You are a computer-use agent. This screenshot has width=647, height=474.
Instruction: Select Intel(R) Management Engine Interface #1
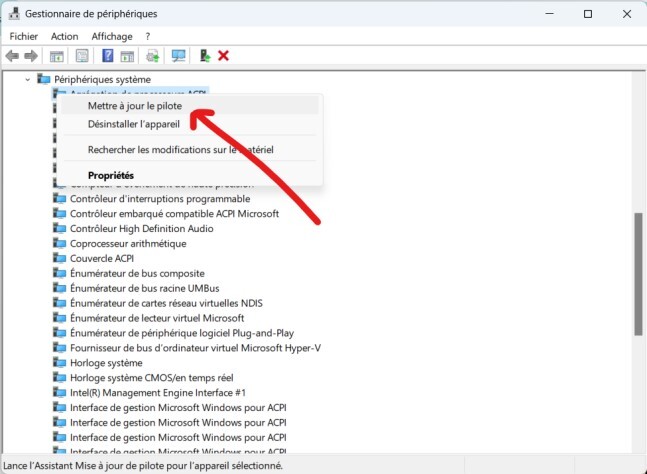tap(157, 393)
